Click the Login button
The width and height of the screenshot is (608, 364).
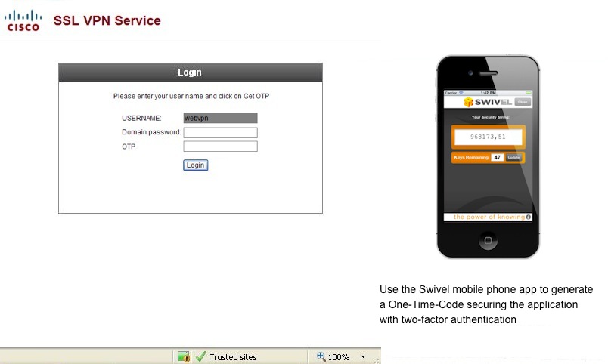[195, 165]
